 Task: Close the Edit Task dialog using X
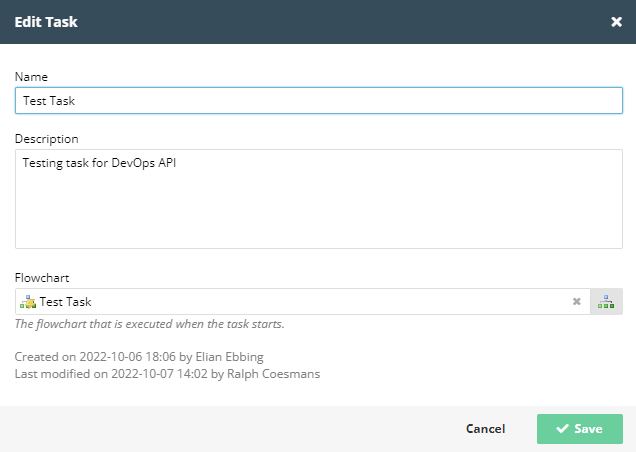tap(616, 22)
